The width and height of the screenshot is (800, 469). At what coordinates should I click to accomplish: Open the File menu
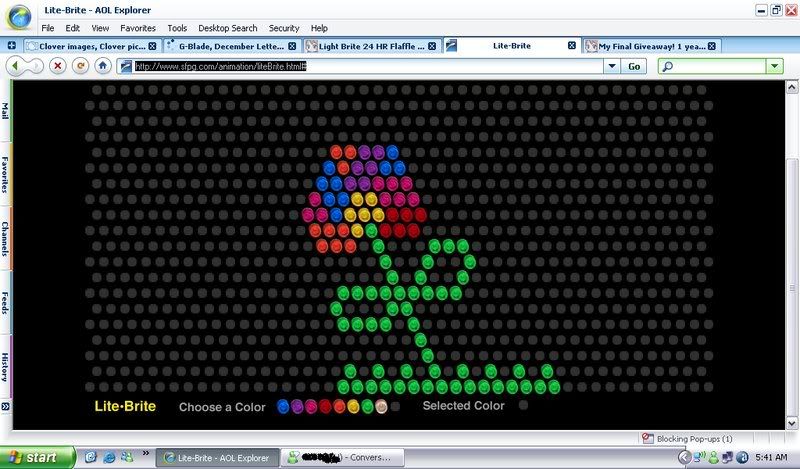point(48,28)
